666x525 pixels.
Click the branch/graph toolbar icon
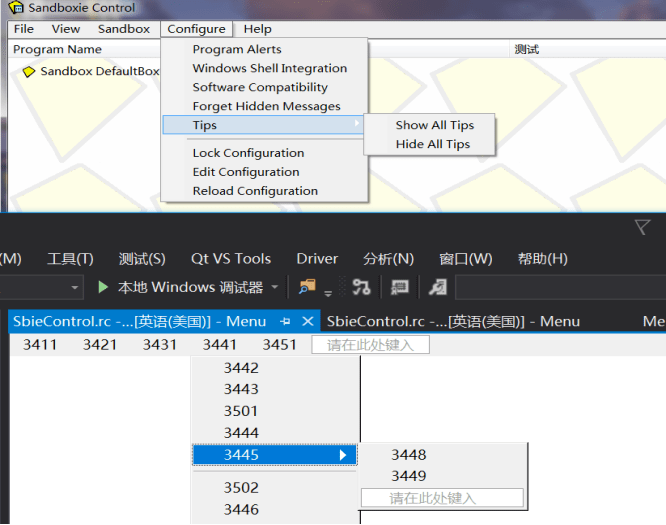point(361,287)
